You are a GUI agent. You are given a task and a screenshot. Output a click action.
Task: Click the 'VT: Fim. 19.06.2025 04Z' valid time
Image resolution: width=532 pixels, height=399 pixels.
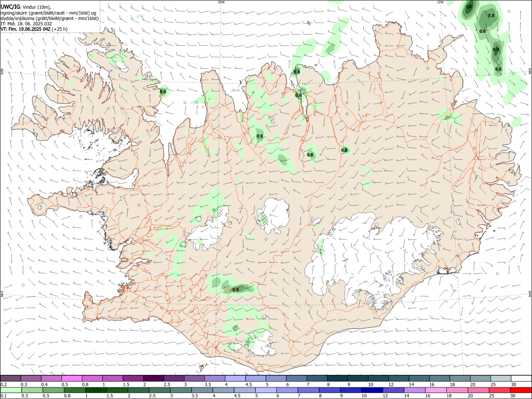pyautogui.click(x=26, y=30)
